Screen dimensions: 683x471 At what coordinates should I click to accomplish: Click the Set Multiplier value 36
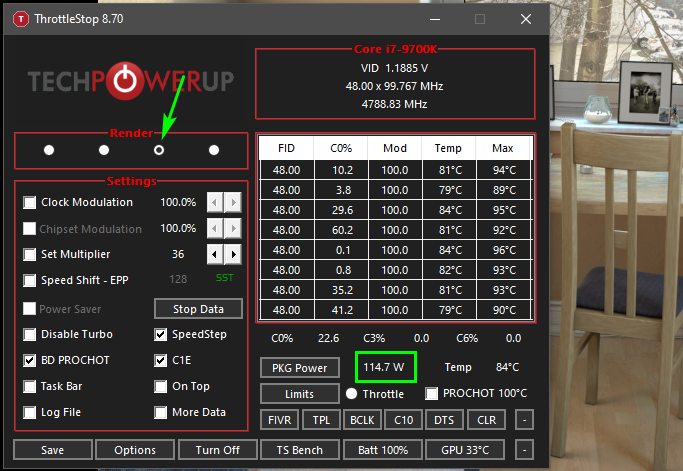pyautogui.click(x=178, y=254)
